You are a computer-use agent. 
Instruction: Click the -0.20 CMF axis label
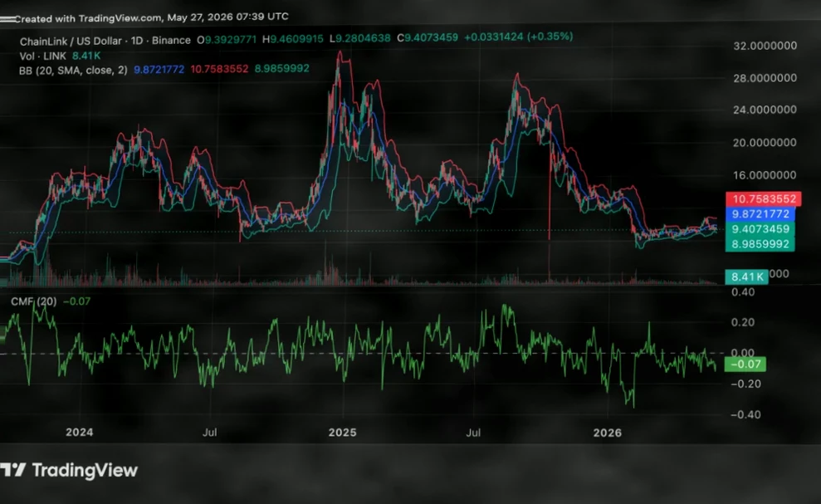click(x=745, y=384)
